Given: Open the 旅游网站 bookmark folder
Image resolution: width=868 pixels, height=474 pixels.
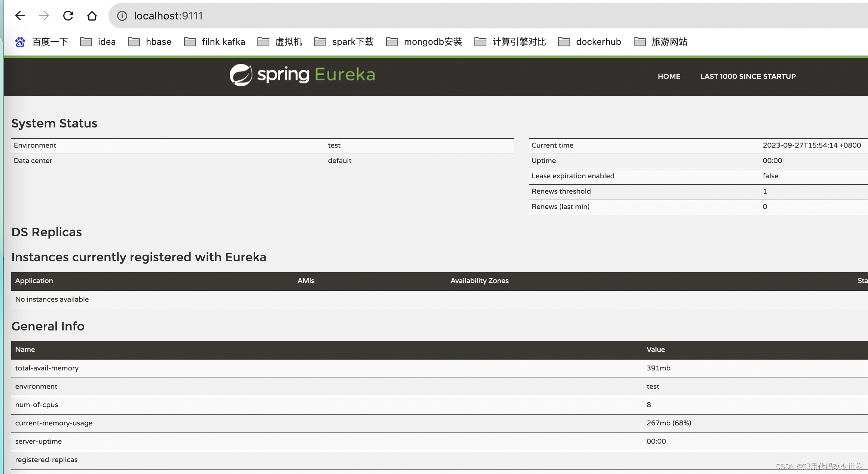Looking at the screenshot, I should point(661,41).
